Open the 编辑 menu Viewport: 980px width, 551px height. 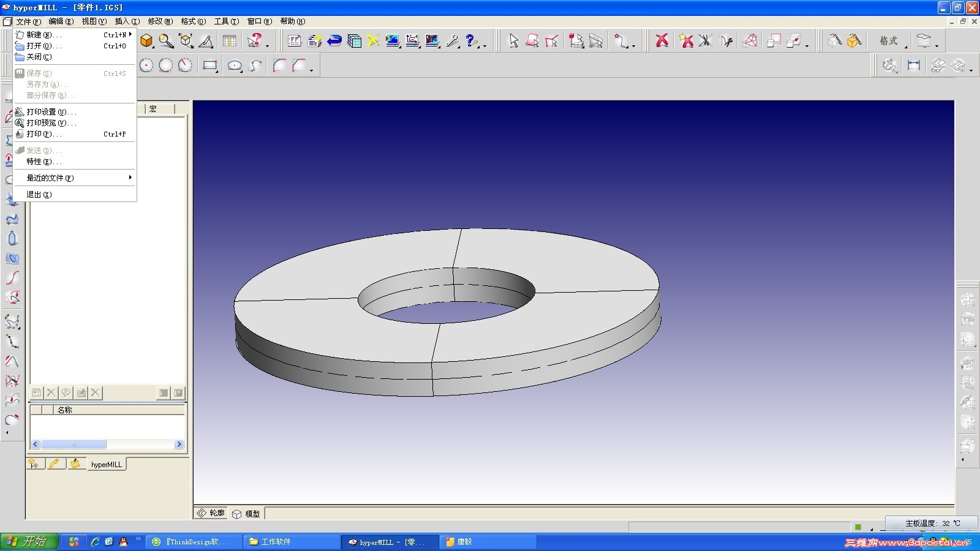61,21
